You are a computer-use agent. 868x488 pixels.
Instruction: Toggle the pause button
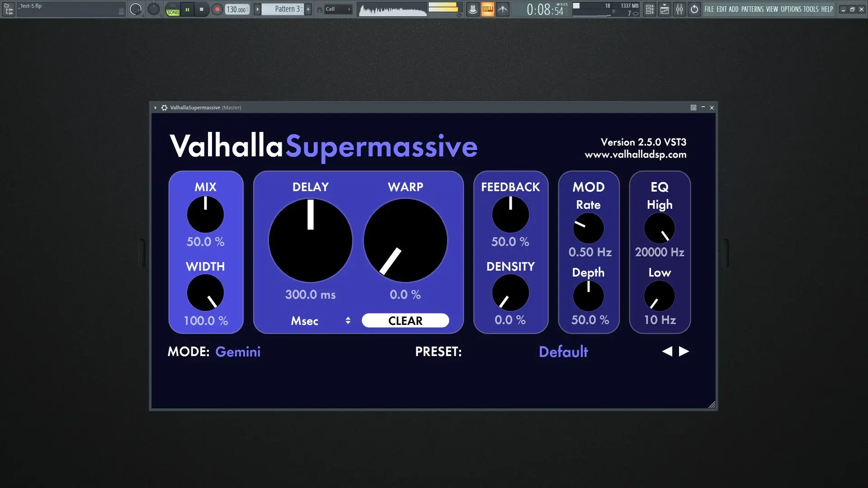pos(187,9)
